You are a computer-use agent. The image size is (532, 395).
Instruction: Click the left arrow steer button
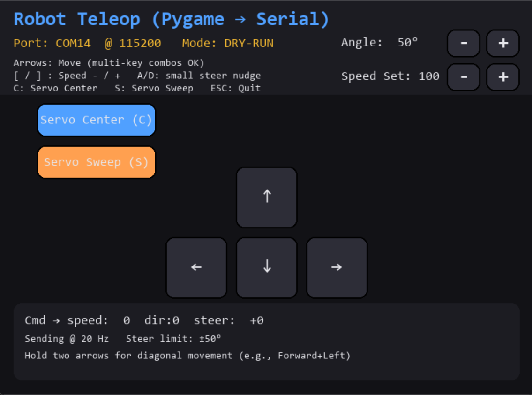point(196,268)
